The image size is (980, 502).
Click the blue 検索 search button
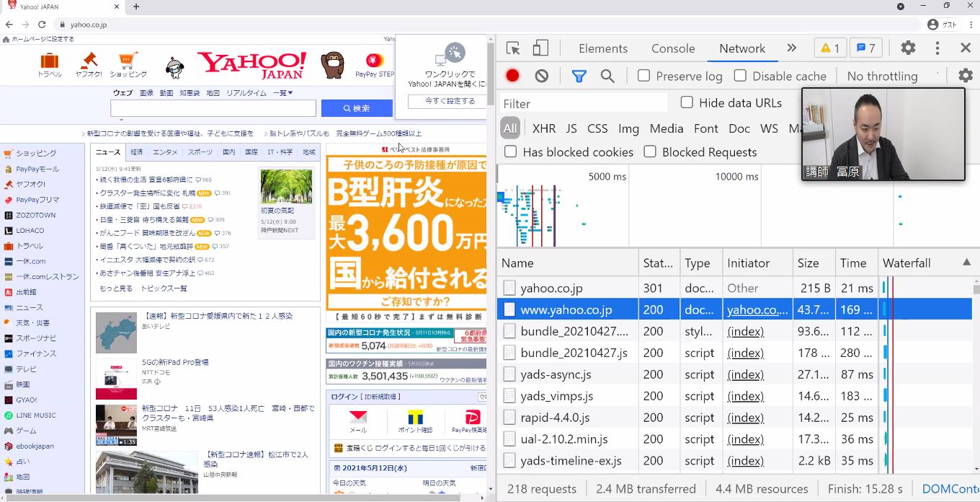(x=357, y=108)
